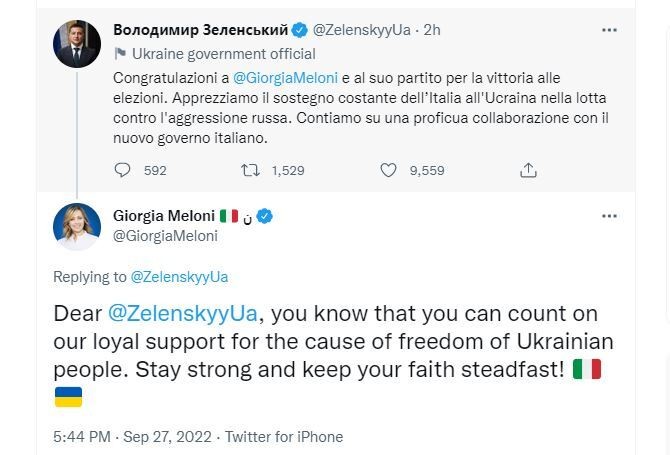Click the 2h timestamp on Zelensky's tweet
Screen dimensions: 670x455
432,30
